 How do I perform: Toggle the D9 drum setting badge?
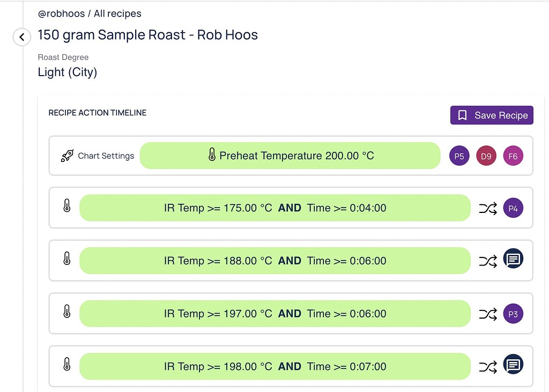click(486, 156)
